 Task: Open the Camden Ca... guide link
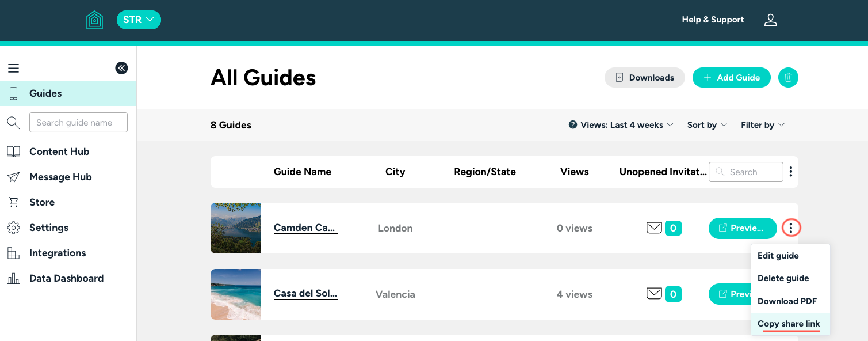click(305, 228)
